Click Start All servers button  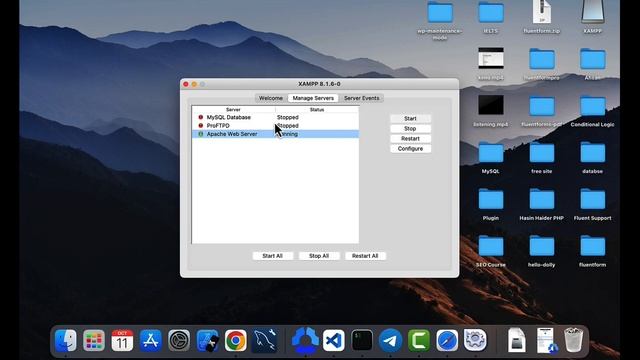pos(272,256)
